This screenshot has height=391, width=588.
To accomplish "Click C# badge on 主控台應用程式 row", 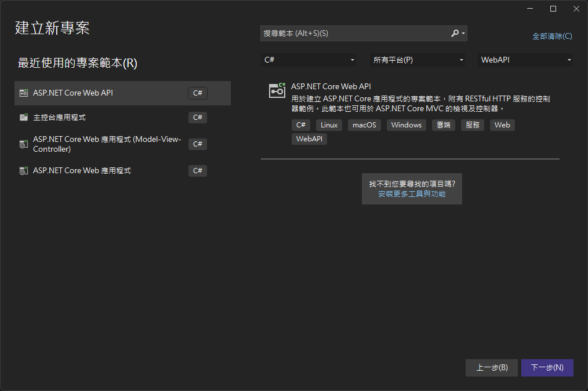I will [x=198, y=118].
